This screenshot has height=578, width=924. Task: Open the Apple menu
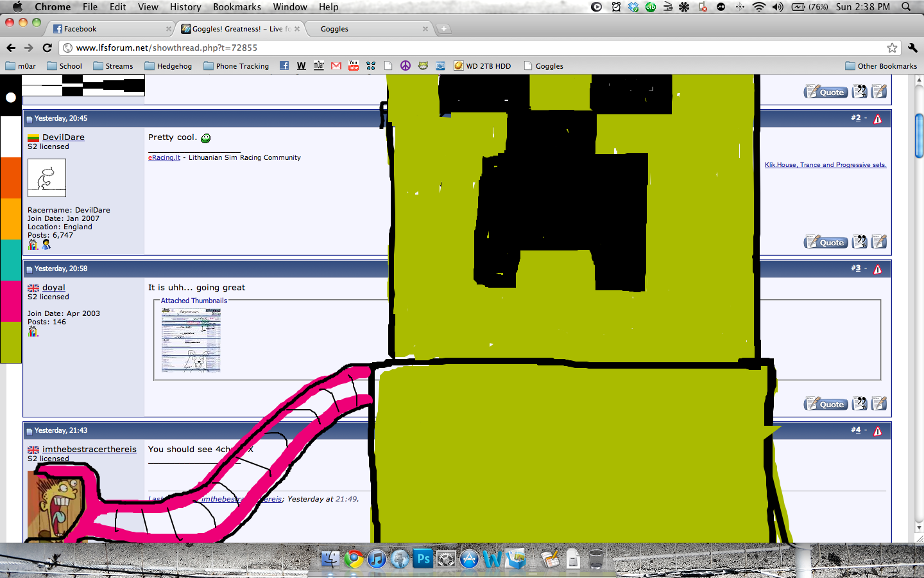pyautogui.click(x=17, y=7)
